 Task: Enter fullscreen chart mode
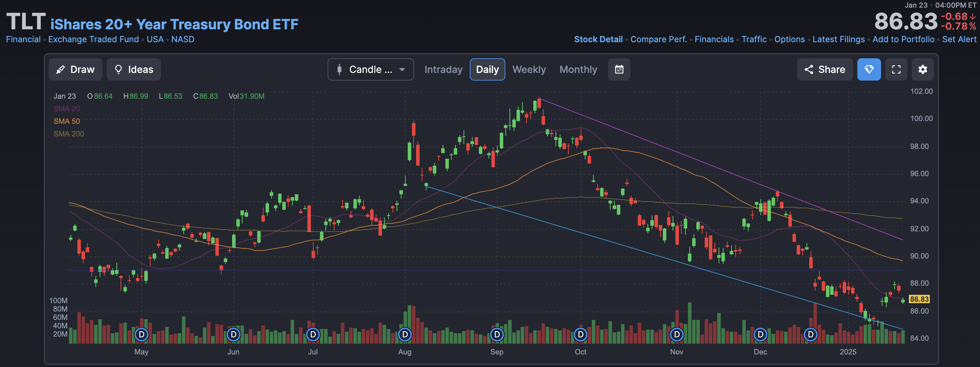tap(896, 69)
